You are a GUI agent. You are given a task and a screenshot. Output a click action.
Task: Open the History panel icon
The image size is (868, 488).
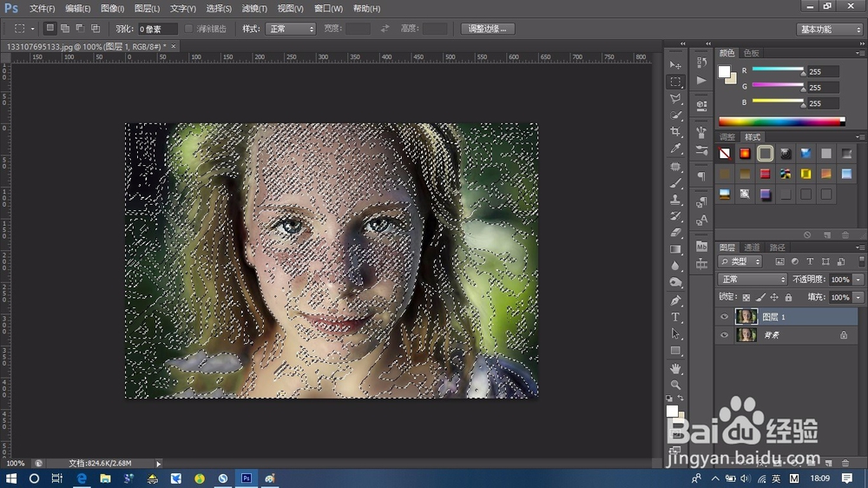(x=702, y=63)
